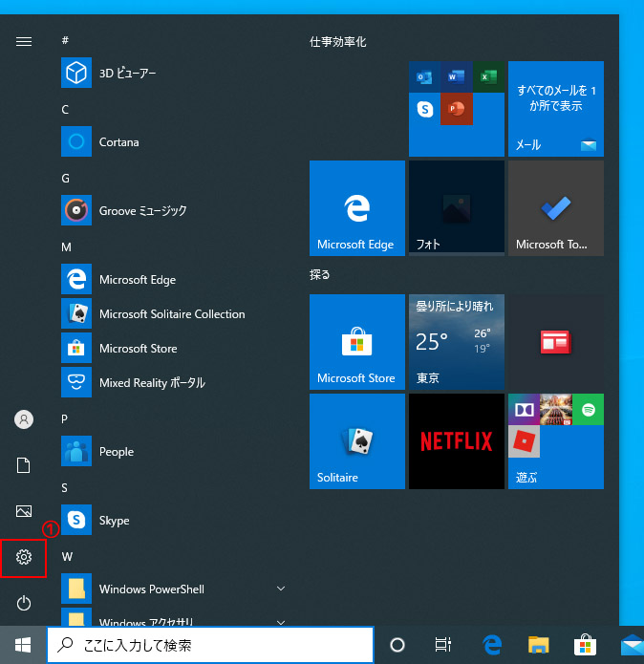This screenshot has width=644, height=664.
Task: Click Skype icon in Office tile folder
Action: (x=424, y=109)
